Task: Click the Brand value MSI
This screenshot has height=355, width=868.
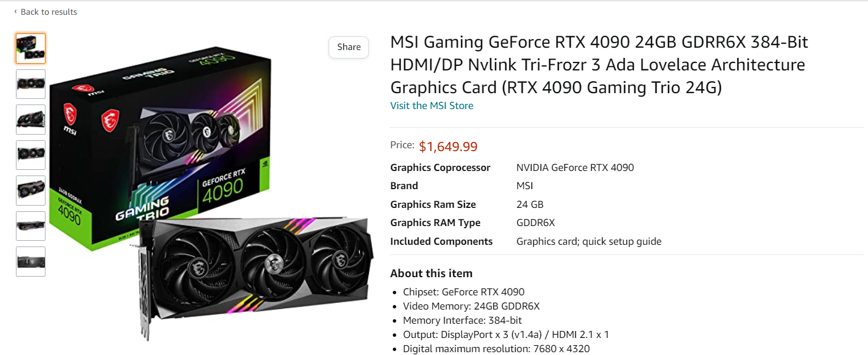Action: pyautogui.click(x=524, y=186)
